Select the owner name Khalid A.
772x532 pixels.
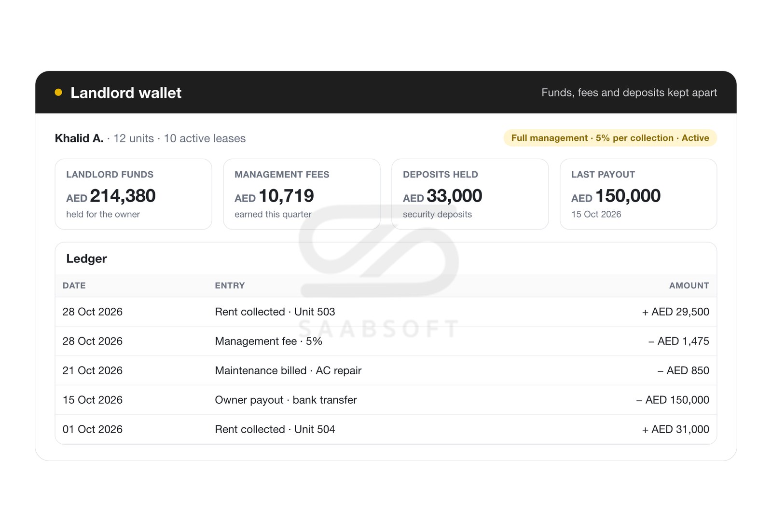tap(79, 138)
